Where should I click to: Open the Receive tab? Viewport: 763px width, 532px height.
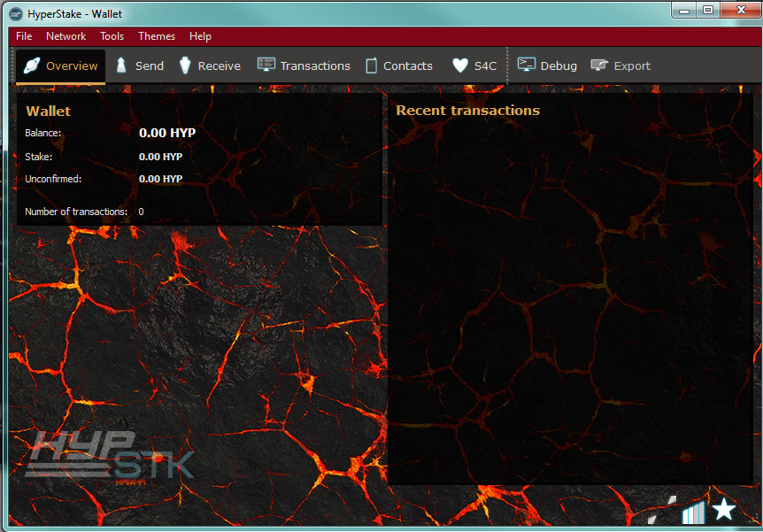click(210, 66)
